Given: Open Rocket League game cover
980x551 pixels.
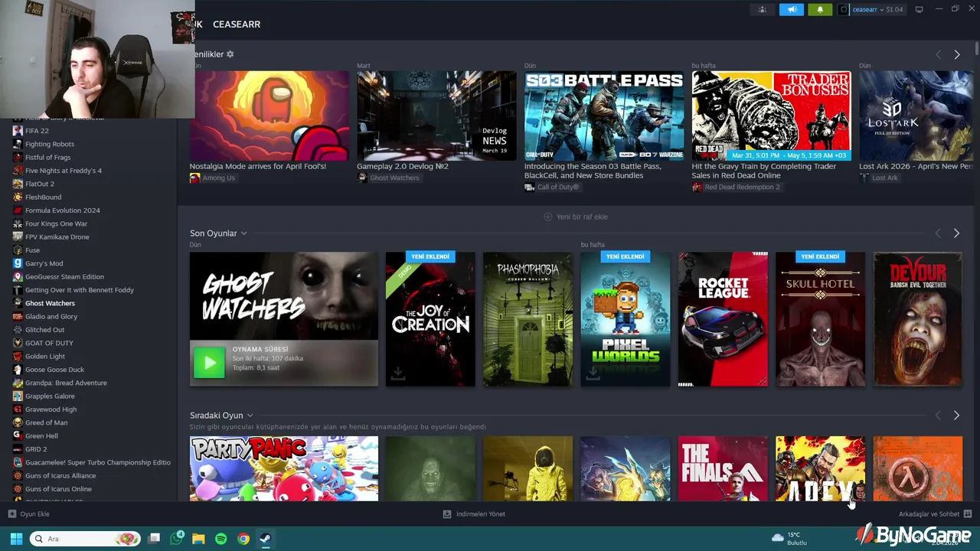Looking at the screenshot, I should 723,319.
